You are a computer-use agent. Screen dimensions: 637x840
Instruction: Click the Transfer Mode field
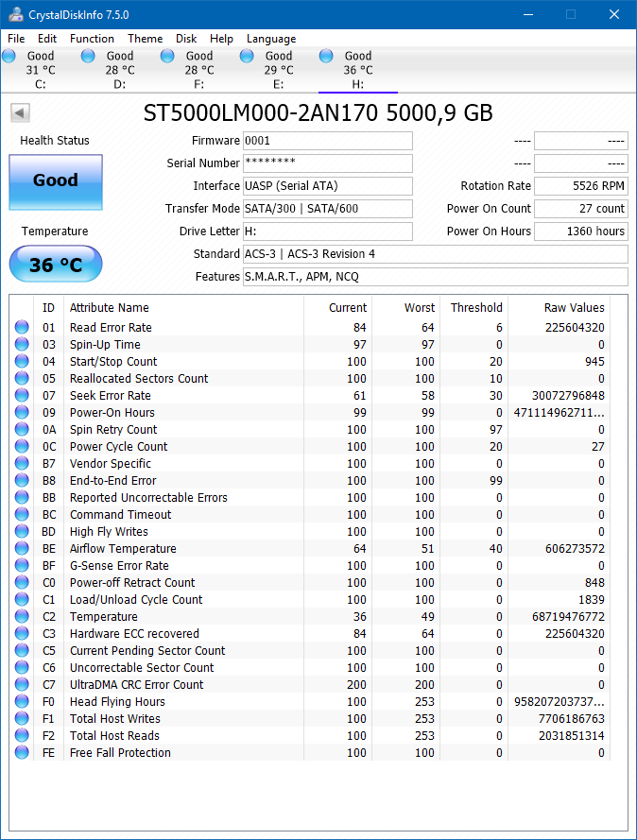[x=328, y=209]
